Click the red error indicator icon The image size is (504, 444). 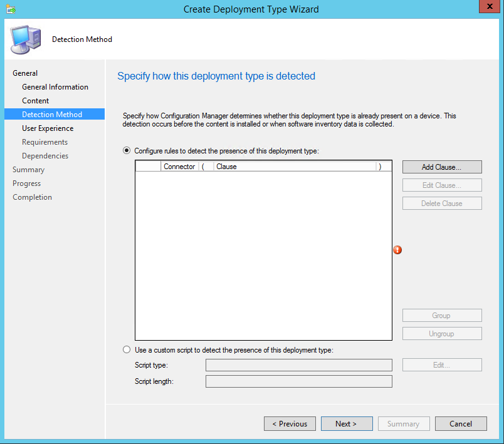tap(397, 250)
